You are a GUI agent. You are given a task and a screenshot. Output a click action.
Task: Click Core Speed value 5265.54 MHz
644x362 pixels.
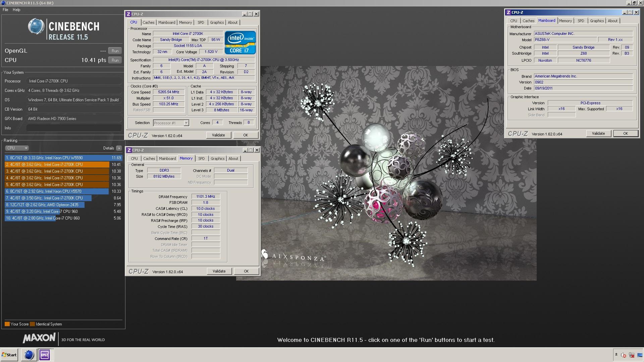(169, 92)
